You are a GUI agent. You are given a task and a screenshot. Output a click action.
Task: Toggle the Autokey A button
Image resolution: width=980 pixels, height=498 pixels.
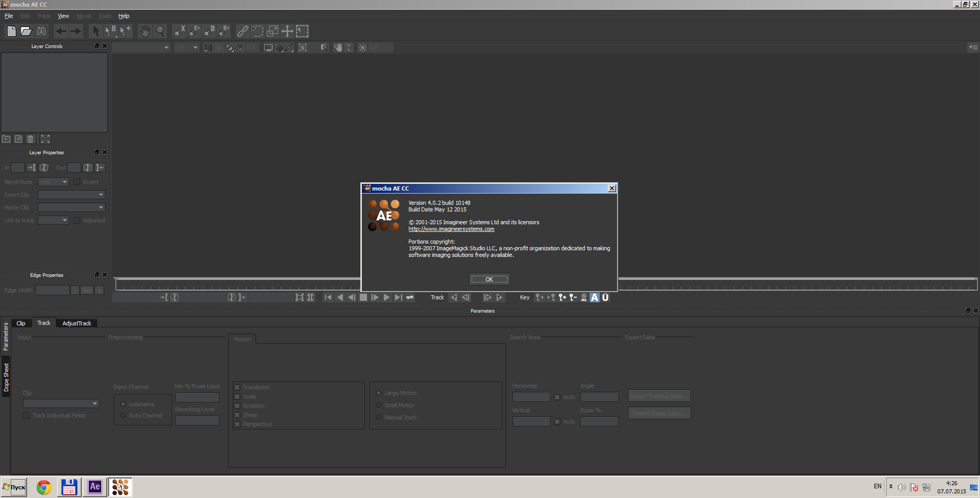595,297
